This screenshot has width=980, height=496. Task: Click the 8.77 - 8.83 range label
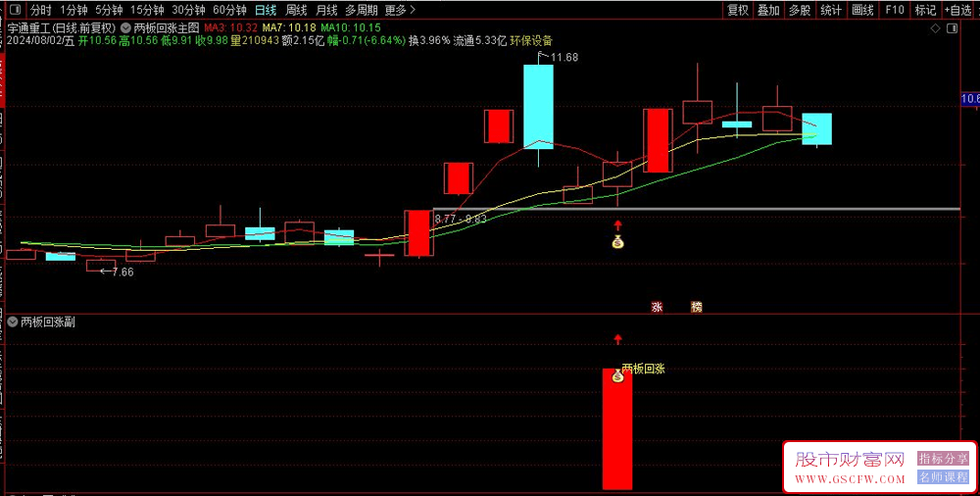(460, 219)
